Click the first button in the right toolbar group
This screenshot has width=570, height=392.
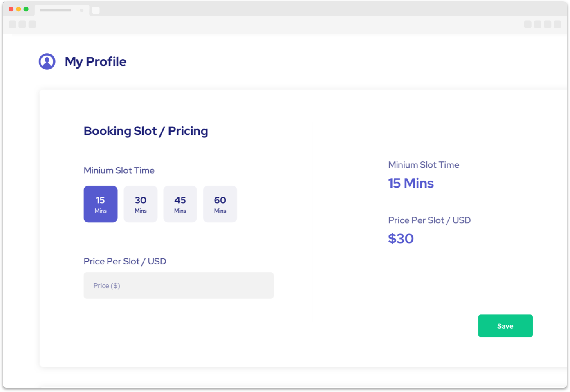(528, 25)
